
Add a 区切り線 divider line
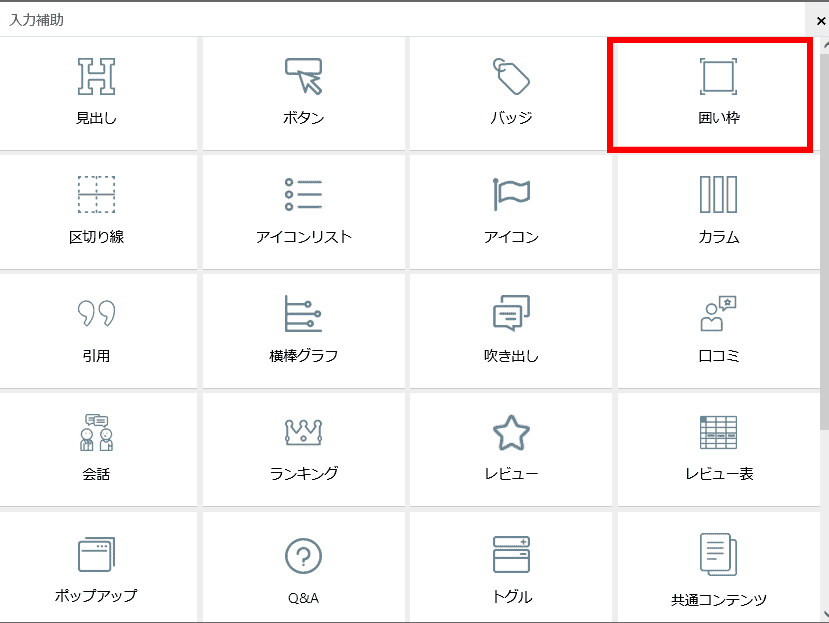(x=96, y=195)
